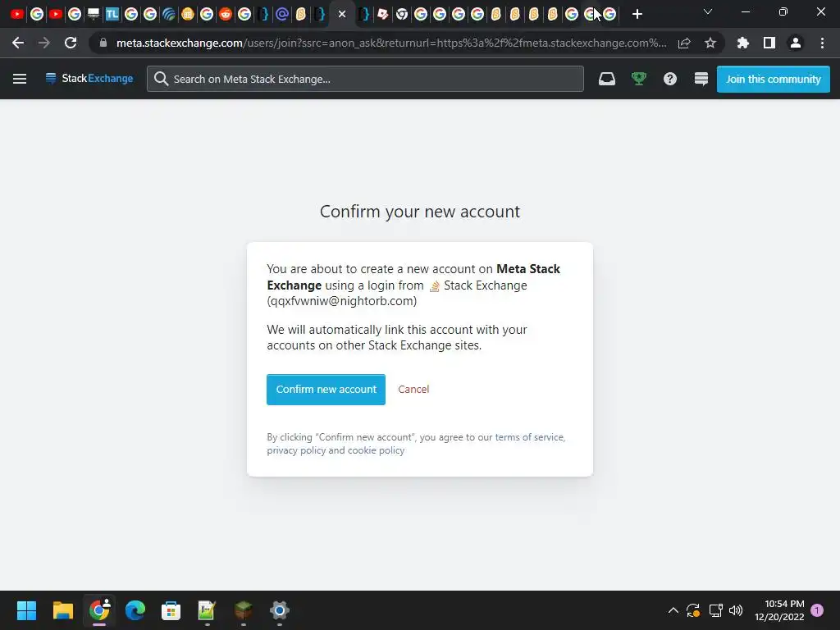The image size is (840, 630).
Task: Go back using the browser back arrow
Action: tap(18, 43)
